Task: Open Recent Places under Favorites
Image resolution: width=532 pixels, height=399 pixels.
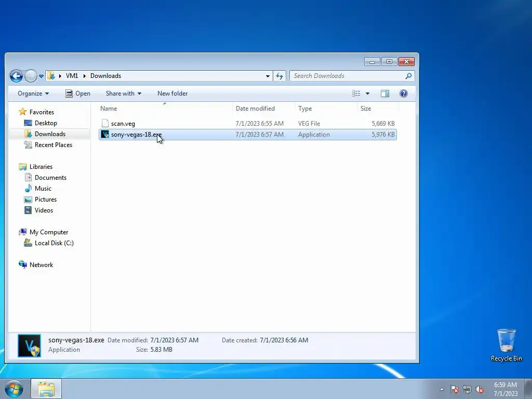Action: pos(54,144)
